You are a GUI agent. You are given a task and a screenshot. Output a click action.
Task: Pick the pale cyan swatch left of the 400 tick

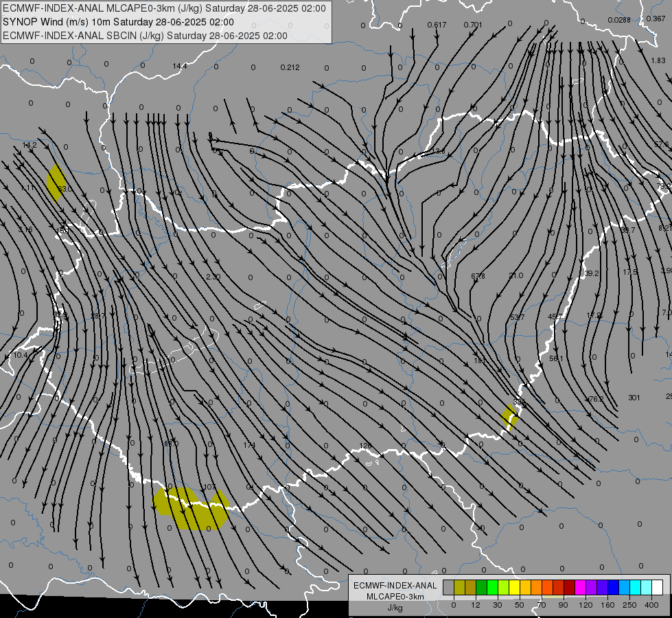[647, 588]
